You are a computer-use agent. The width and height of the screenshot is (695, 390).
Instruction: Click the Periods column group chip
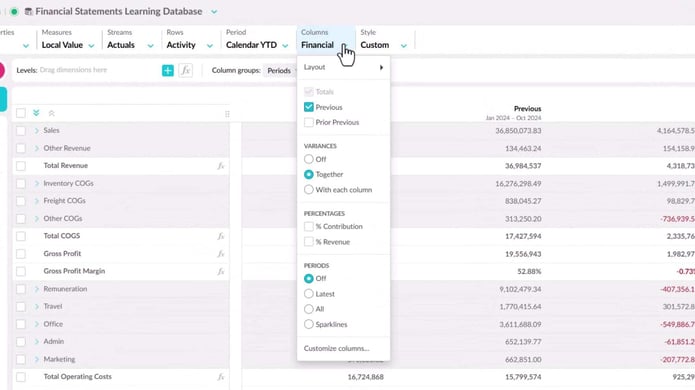point(279,71)
